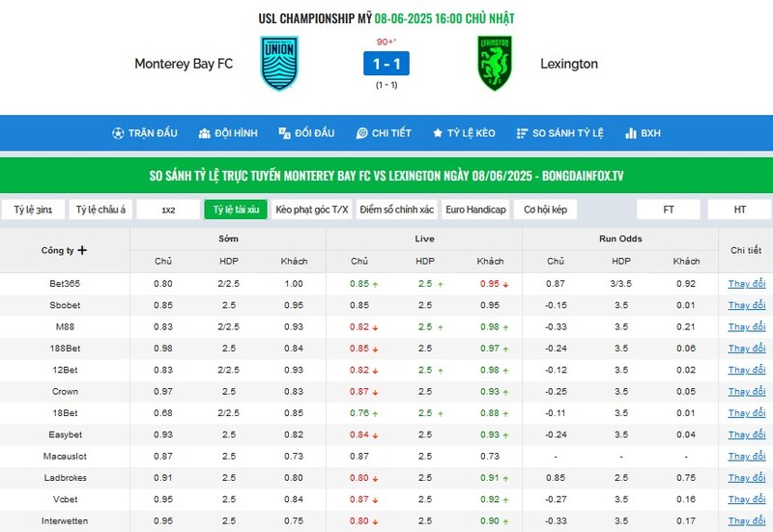Open Thay đổi link for Macauslot
The width and height of the screenshot is (773, 532).
point(746,457)
